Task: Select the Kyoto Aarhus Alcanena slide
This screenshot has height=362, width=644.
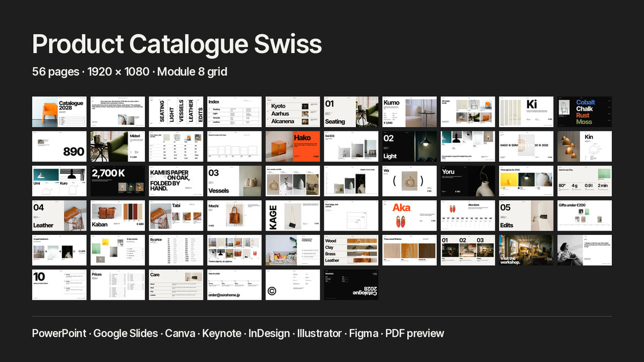Action: click(x=293, y=112)
